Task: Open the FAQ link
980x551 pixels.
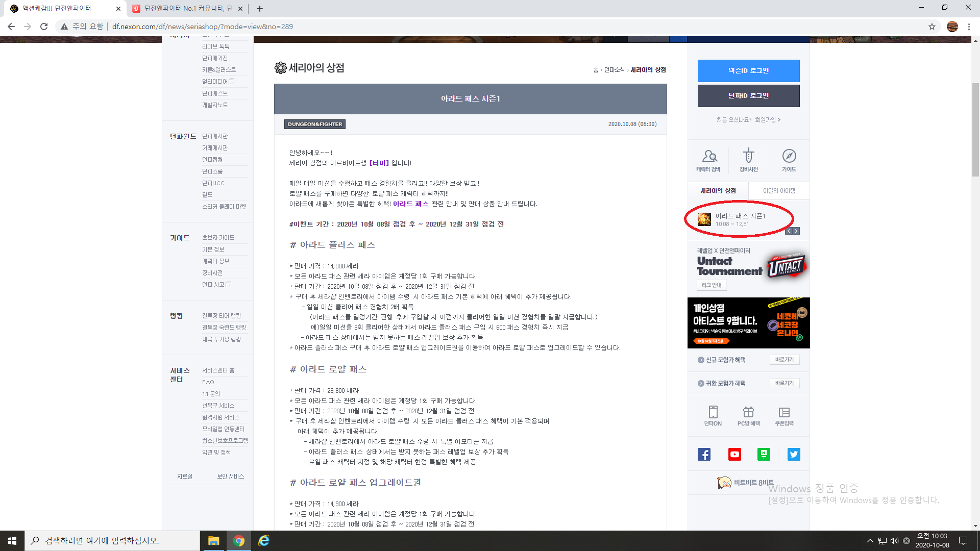Action: point(208,382)
